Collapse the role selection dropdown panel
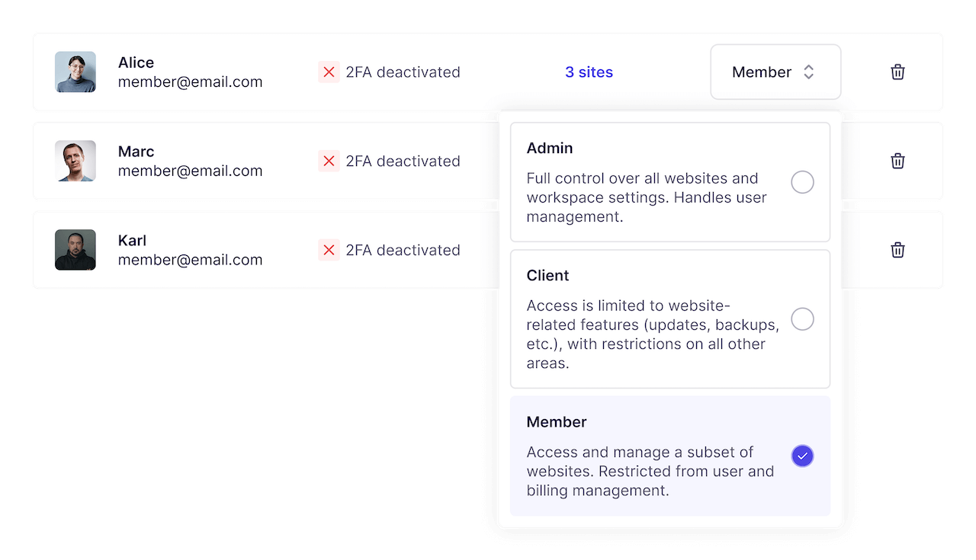 775,72
